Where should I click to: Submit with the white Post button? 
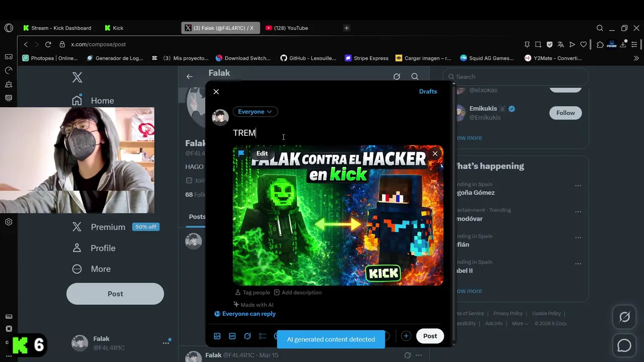tap(430, 336)
